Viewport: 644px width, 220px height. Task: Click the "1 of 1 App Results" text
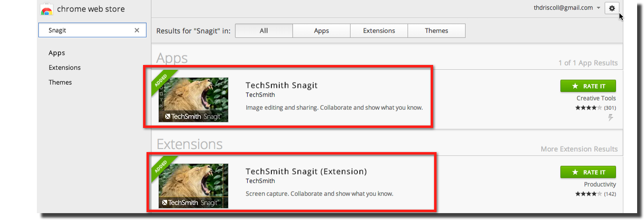pos(588,63)
